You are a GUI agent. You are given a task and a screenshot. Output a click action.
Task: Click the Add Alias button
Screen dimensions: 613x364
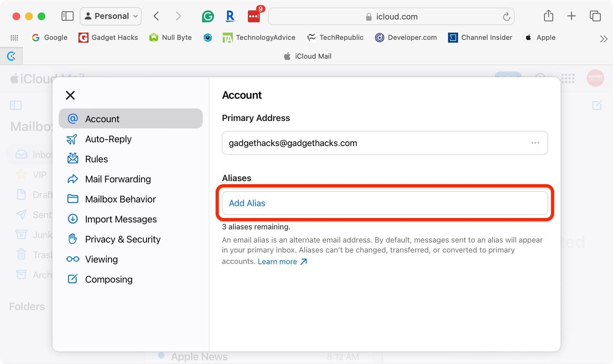click(x=384, y=203)
